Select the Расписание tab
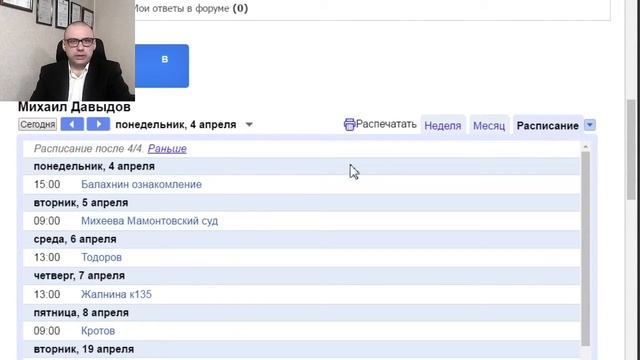 (547, 126)
